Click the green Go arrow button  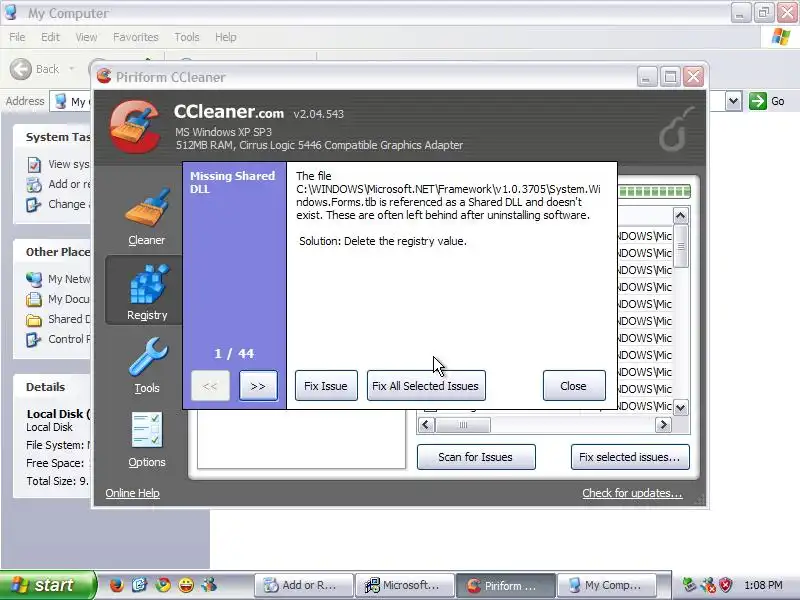point(758,101)
